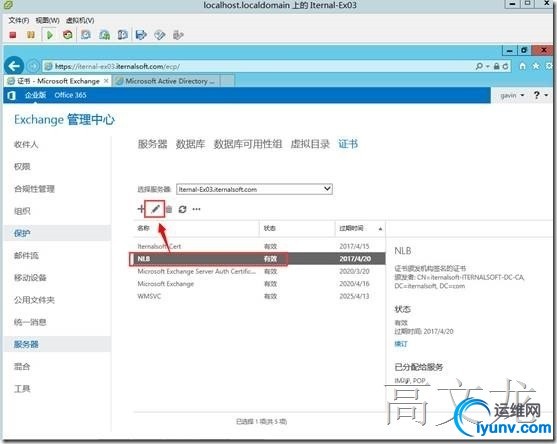Click the plus icon to add certificate

point(141,209)
